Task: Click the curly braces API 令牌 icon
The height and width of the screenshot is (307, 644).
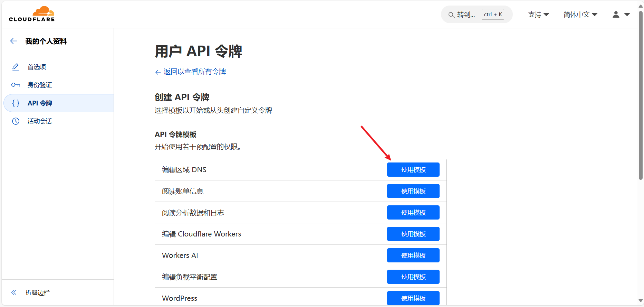Action: [x=16, y=103]
